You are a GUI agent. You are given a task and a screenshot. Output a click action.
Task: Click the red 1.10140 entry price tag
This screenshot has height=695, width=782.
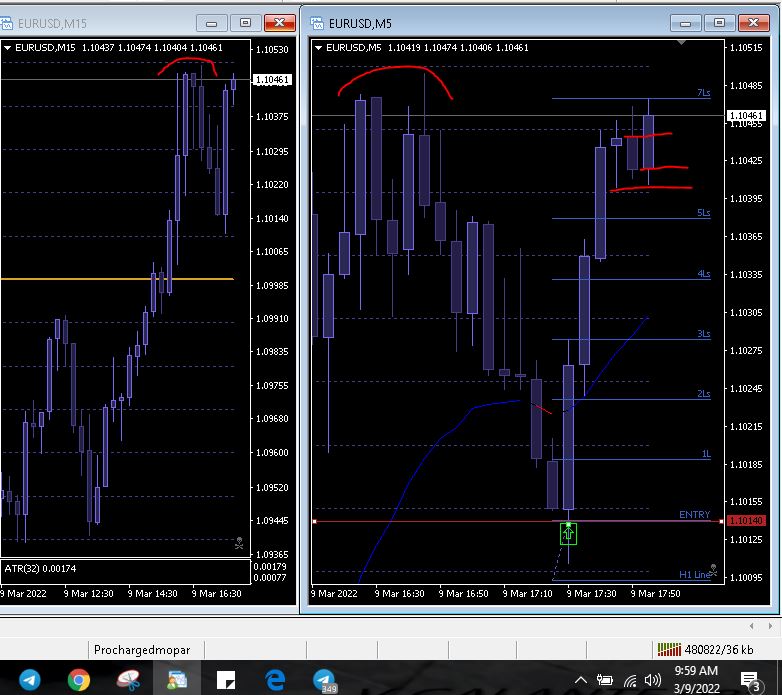pos(746,521)
